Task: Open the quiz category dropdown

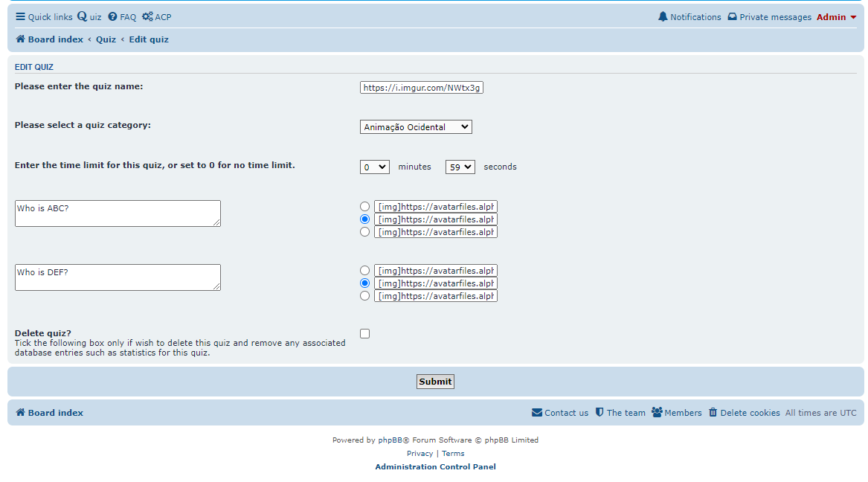Action: coord(416,126)
